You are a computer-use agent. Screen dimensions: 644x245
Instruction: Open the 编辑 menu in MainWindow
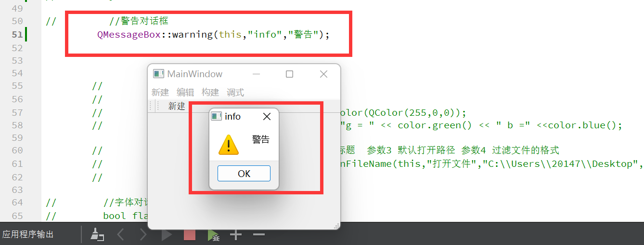pyautogui.click(x=185, y=92)
